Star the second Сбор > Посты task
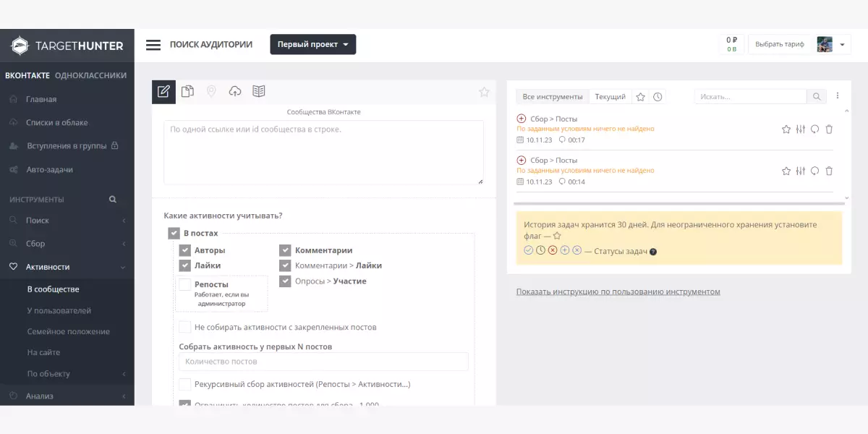Viewport: 868px width, 434px height. point(786,171)
